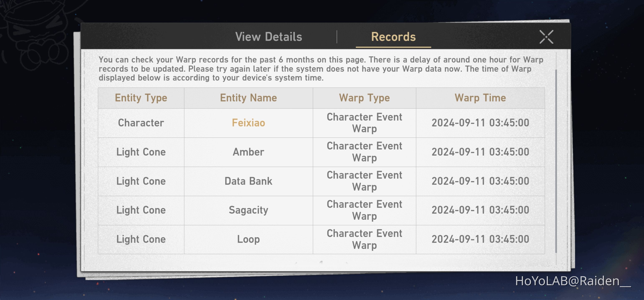
Task: Select the Records tab
Action: pos(393,37)
